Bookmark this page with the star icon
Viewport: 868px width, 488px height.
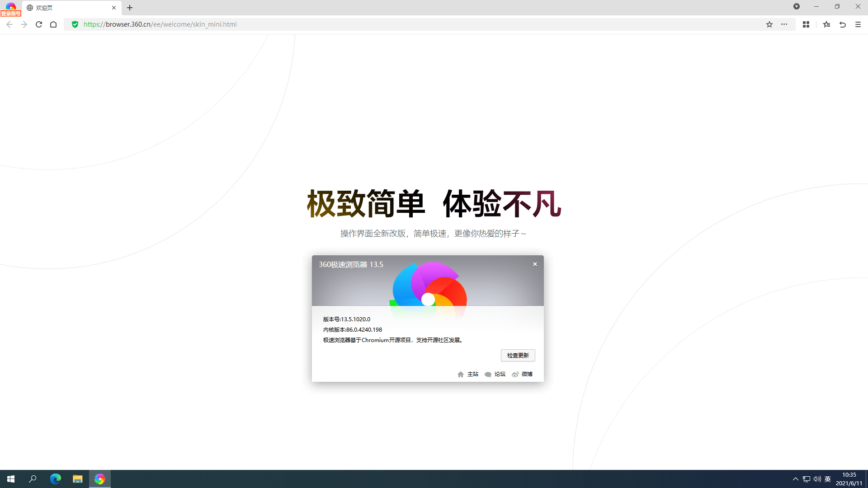tap(769, 24)
